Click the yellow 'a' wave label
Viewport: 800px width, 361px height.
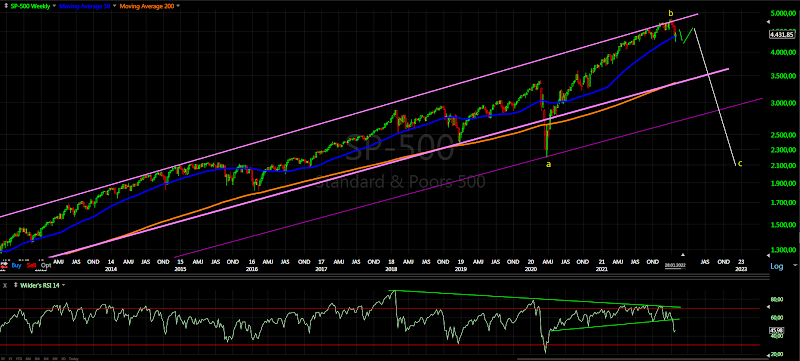(549, 164)
